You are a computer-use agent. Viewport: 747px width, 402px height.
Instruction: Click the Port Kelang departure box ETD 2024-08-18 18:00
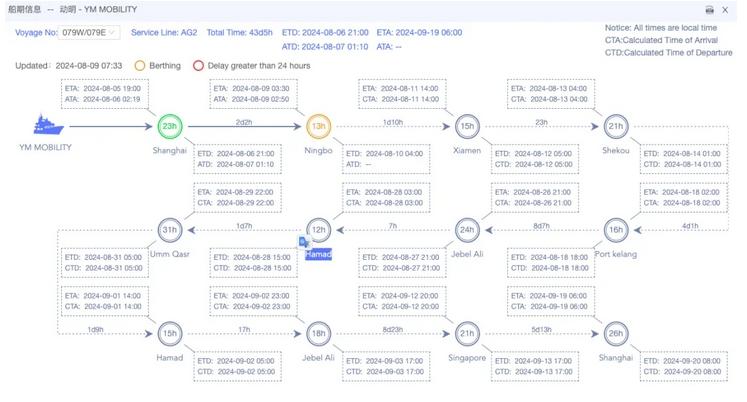click(551, 262)
